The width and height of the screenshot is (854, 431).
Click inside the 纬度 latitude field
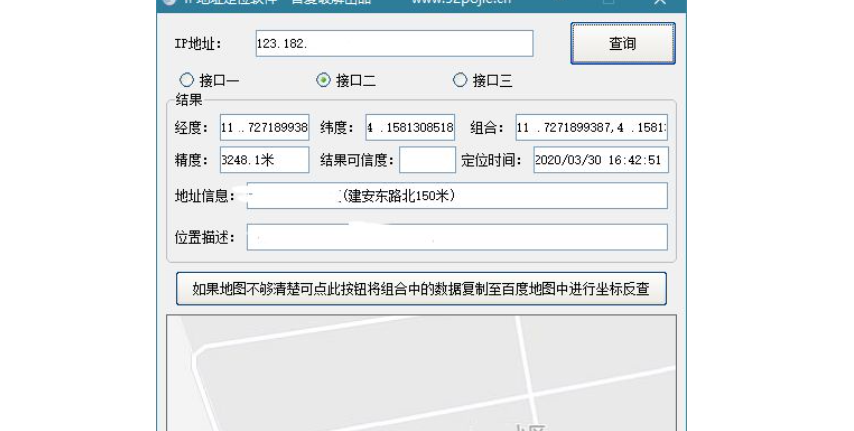[x=410, y=128]
